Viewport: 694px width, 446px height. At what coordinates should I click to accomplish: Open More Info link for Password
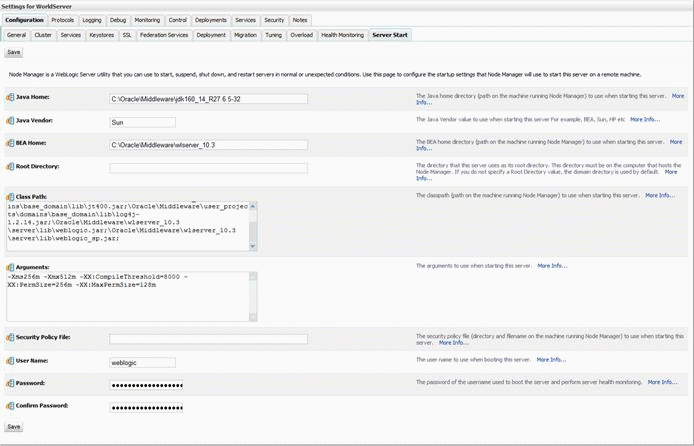tap(663, 382)
